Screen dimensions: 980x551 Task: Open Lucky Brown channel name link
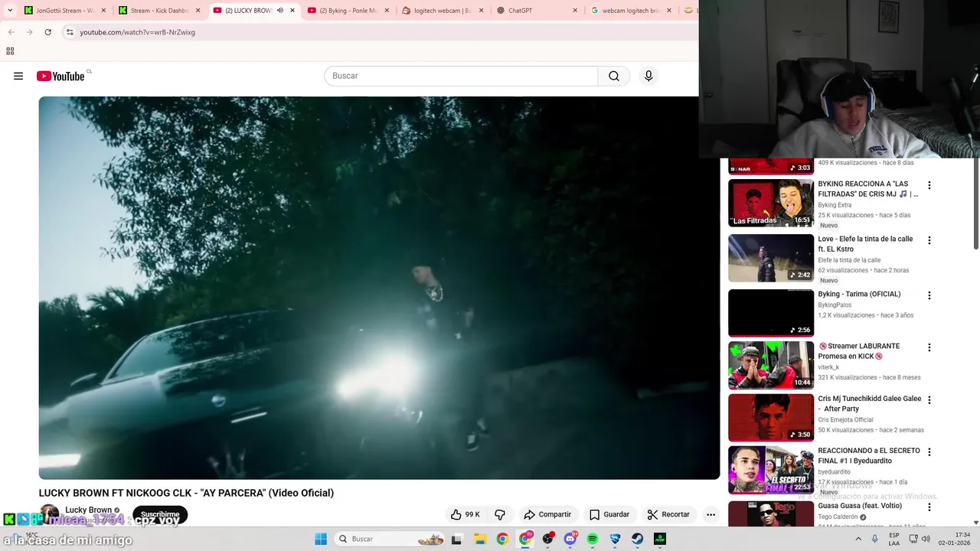click(x=88, y=510)
